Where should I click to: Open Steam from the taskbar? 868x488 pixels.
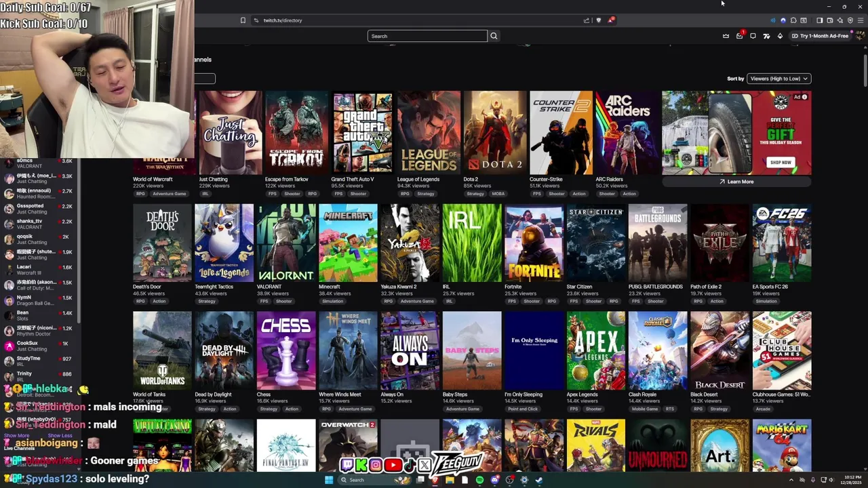tap(538, 480)
